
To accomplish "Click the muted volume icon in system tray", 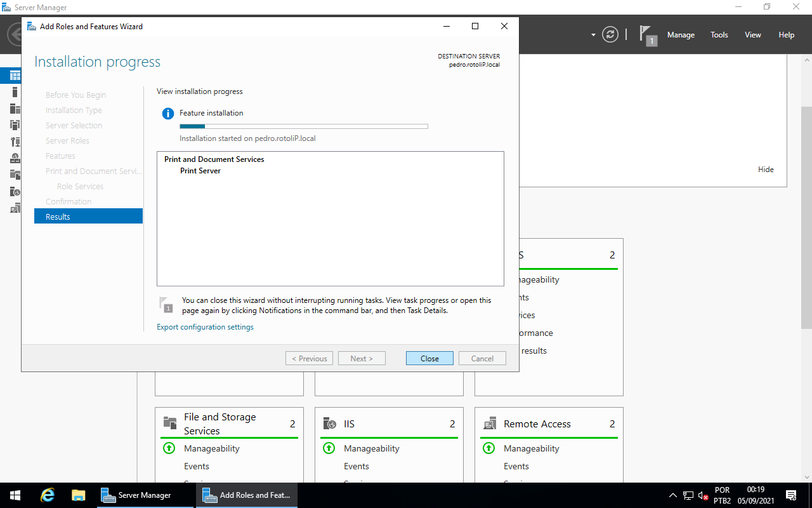I will [702, 495].
